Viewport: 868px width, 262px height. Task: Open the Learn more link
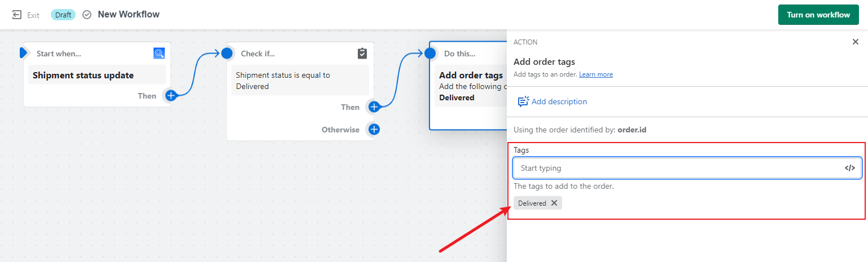(596, 74)
